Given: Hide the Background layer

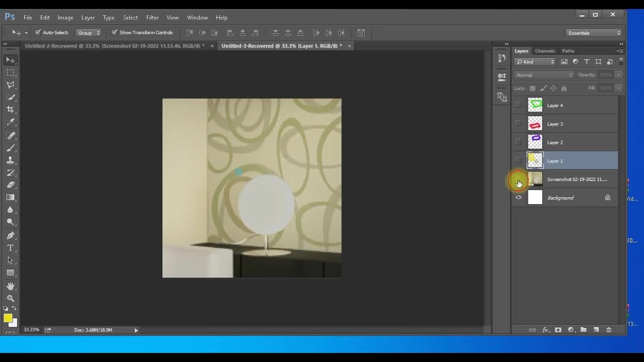Looking at the screenshot, I should click(x=519, y=198).
